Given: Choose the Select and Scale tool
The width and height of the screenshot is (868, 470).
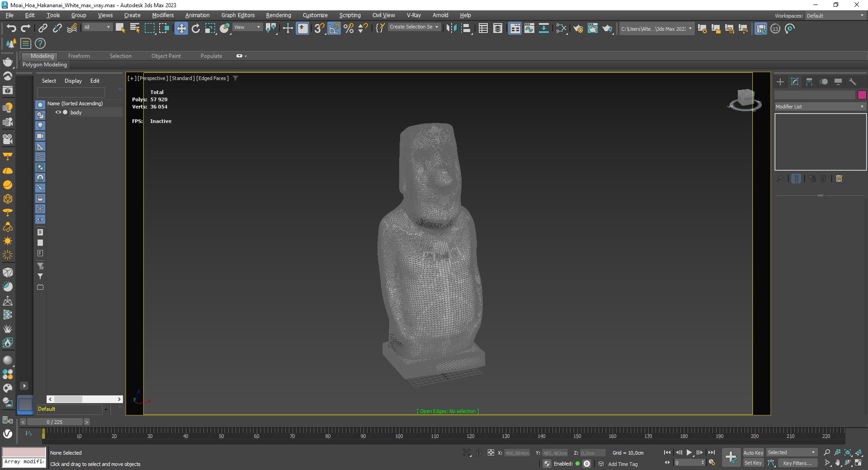Looking at the screenshot, I should pos(210,28).
